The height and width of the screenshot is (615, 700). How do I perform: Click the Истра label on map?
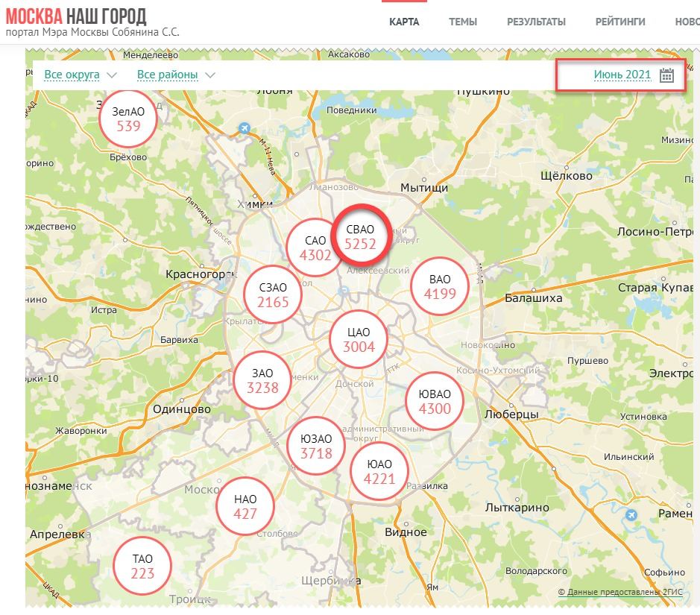click(x=104, y=309)
